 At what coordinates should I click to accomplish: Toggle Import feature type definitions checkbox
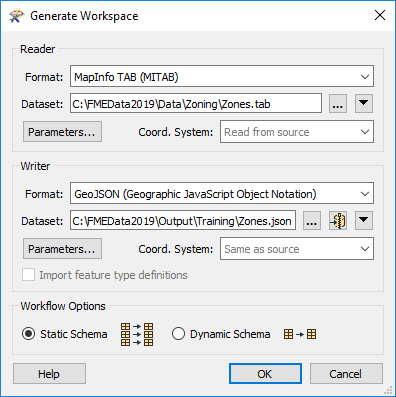point(28,275)
